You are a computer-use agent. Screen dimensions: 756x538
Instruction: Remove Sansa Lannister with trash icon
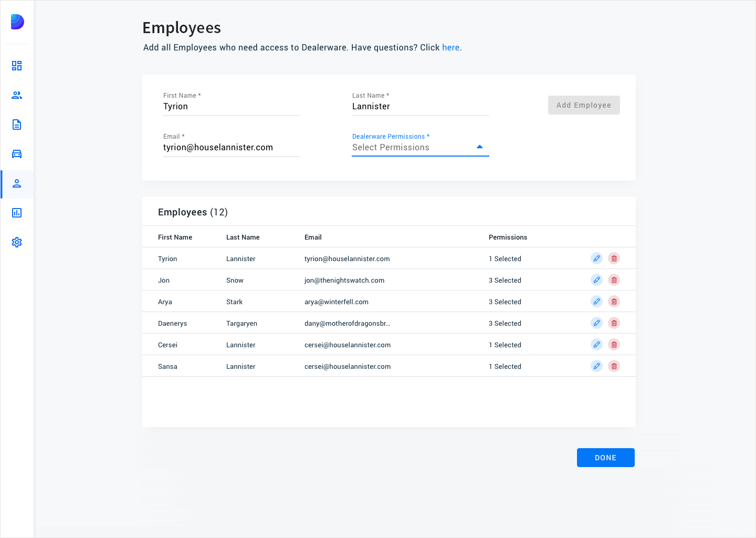[x=614, y=366]
